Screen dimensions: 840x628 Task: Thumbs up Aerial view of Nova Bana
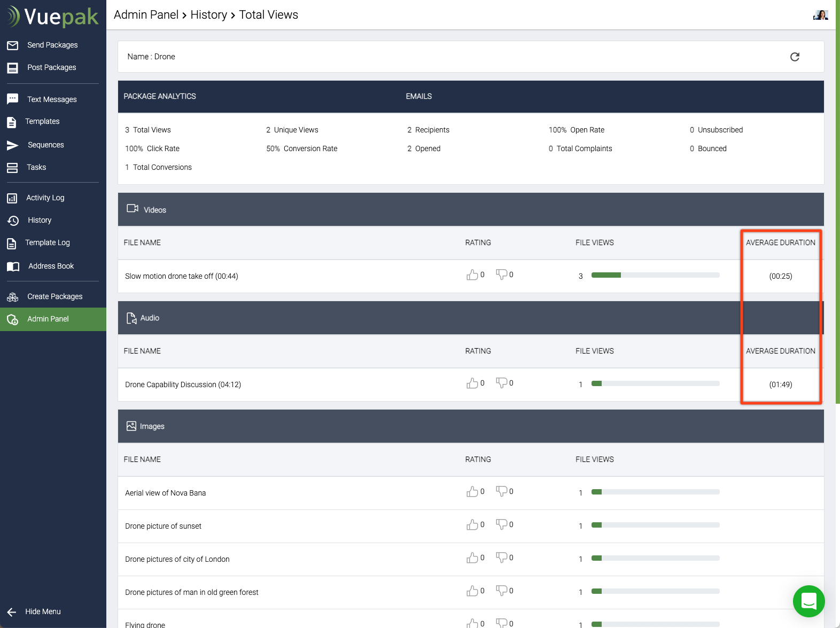[x=472, y=492]
